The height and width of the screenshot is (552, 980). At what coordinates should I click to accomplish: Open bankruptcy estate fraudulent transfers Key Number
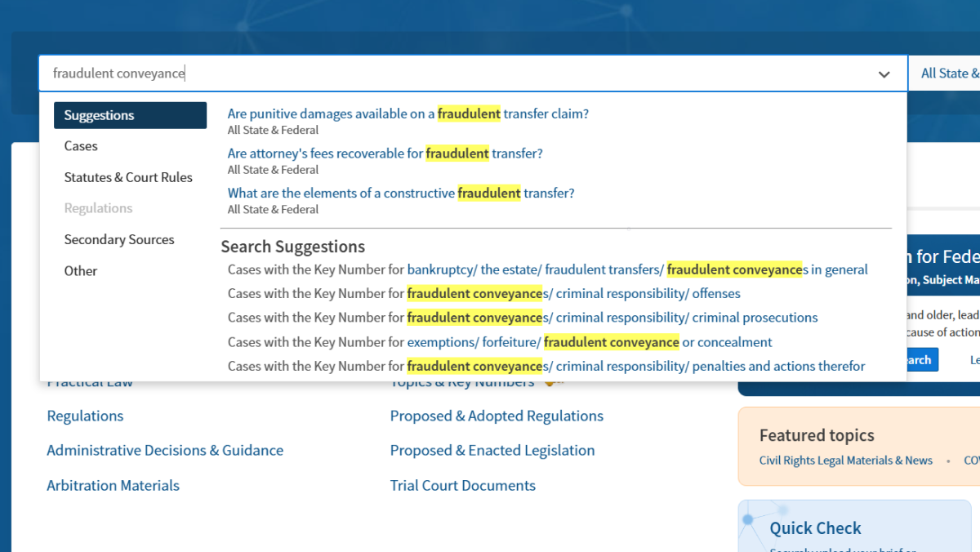tap(637, 269)
